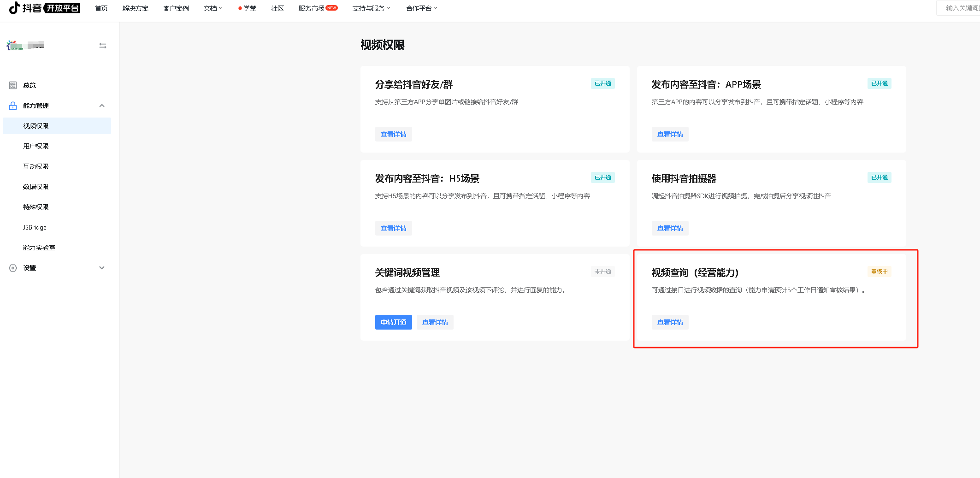
Task: Open 学堂 from the top navigation
Action: tap(249, 8)
